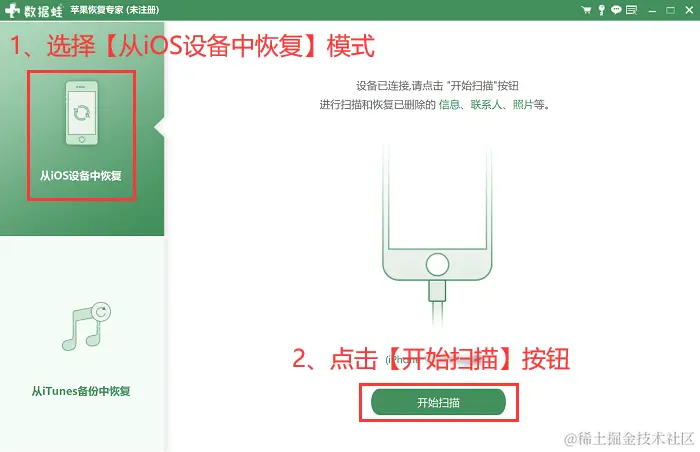Click the 信息 link
The image size is (700, 452).
[449, 105]
